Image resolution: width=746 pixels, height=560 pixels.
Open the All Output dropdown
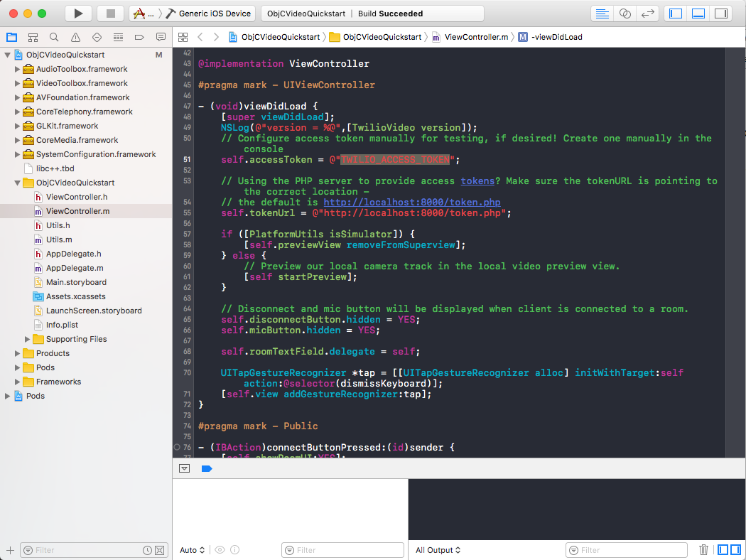coord(438,550)
